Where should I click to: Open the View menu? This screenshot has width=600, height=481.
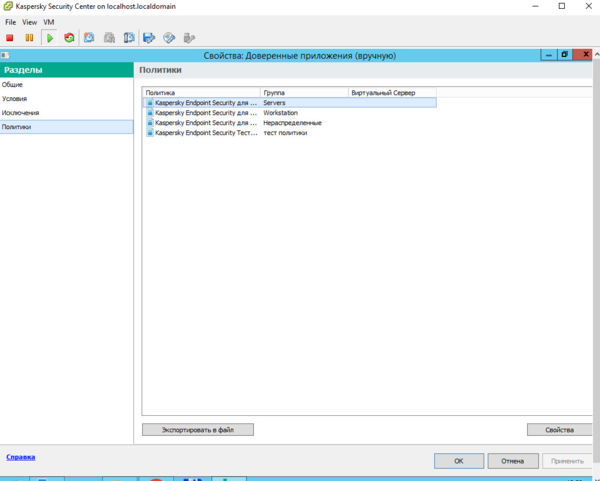coord(29,22)
